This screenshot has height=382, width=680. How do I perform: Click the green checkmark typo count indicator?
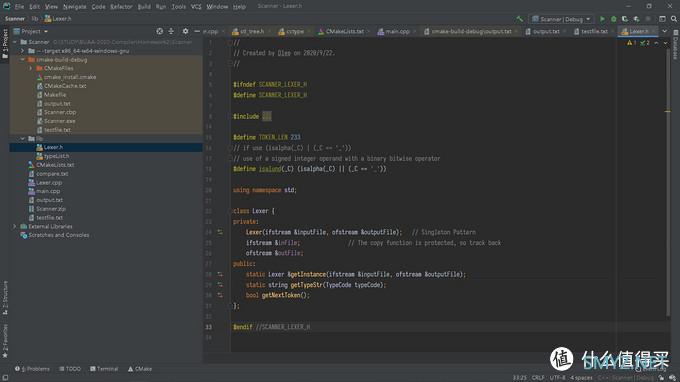click(645, 43)
